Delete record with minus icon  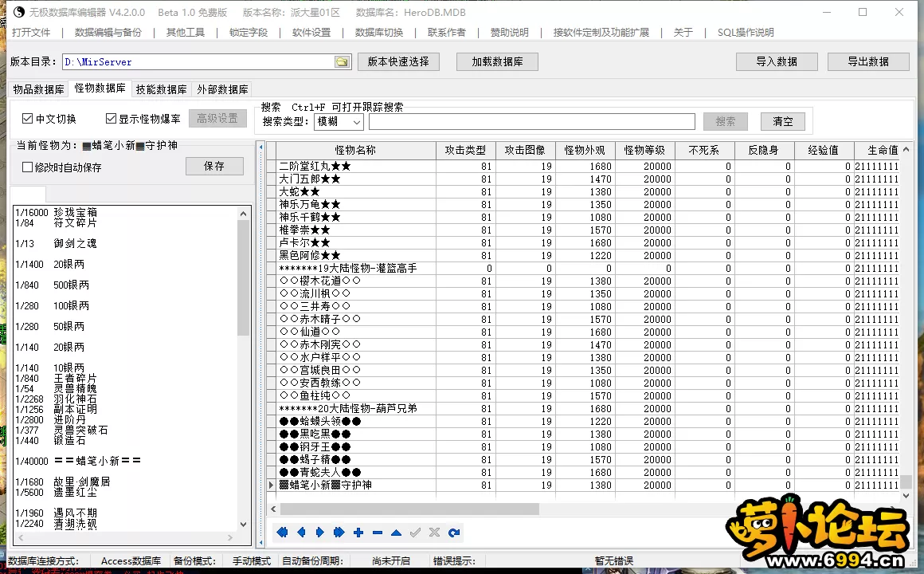tap(377, 533)
